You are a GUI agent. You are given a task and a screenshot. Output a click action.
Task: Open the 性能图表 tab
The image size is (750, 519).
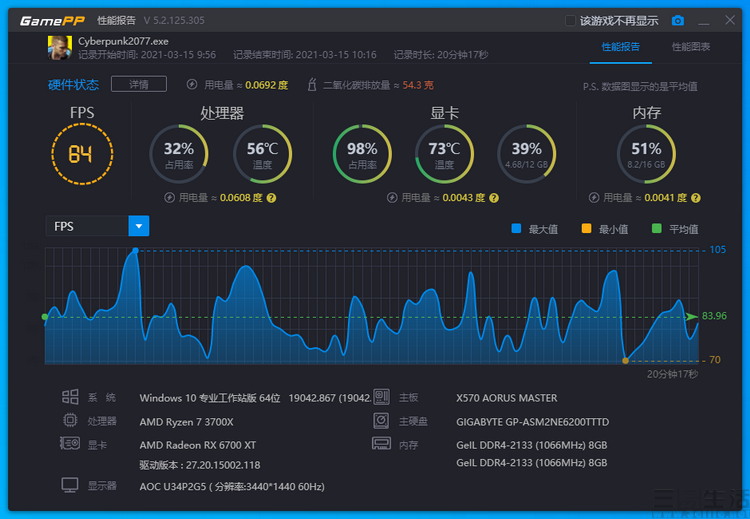click(691, 47)
